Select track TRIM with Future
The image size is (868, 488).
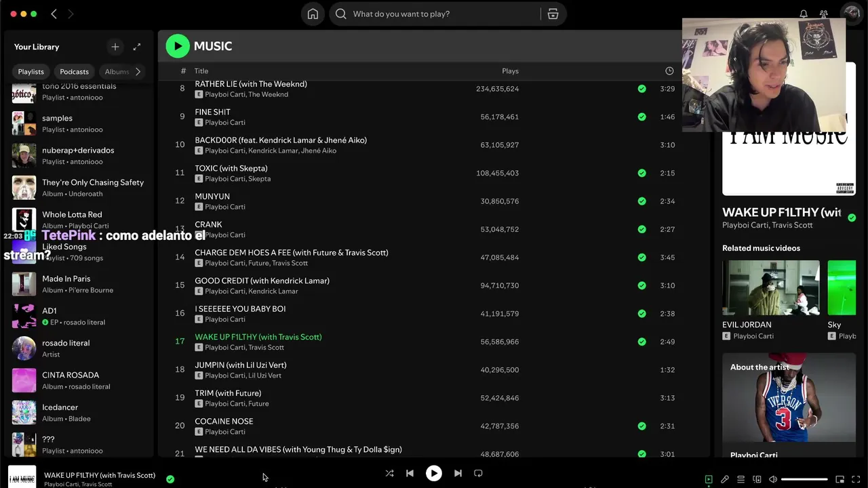point(434,398)
